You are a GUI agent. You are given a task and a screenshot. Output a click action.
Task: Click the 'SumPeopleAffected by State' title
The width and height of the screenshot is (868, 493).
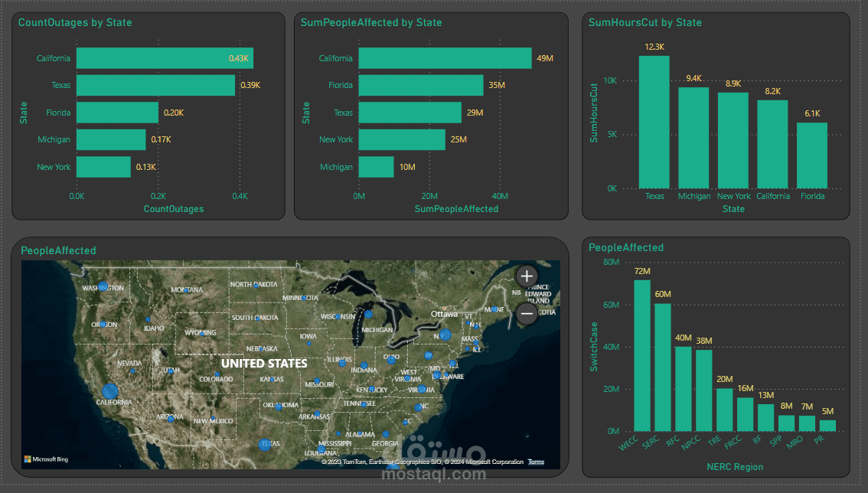(371, 23)
